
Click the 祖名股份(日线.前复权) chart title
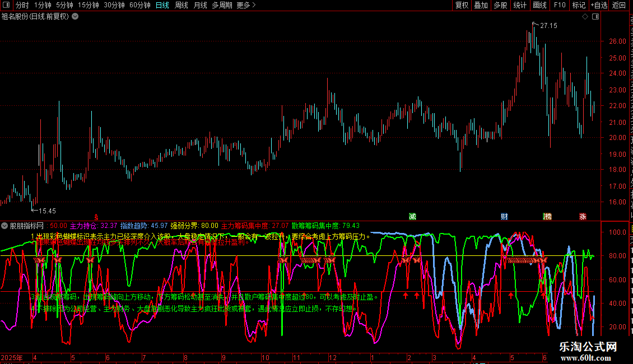(35, 17)
